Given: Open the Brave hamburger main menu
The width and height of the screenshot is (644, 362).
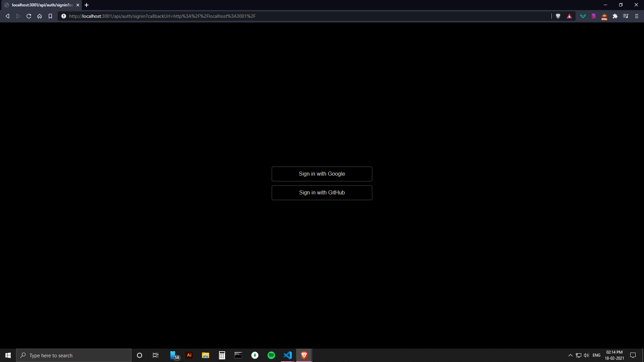Looking at the screenshot, I should click(637, 16).
